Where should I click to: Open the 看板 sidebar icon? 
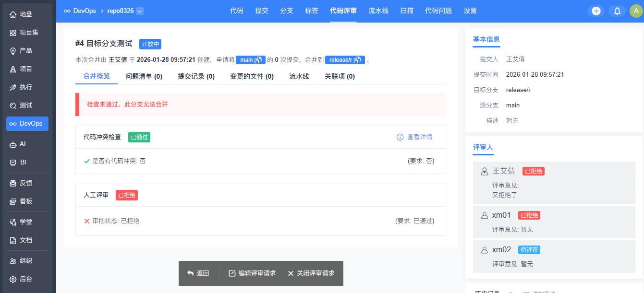click(13, 201)
